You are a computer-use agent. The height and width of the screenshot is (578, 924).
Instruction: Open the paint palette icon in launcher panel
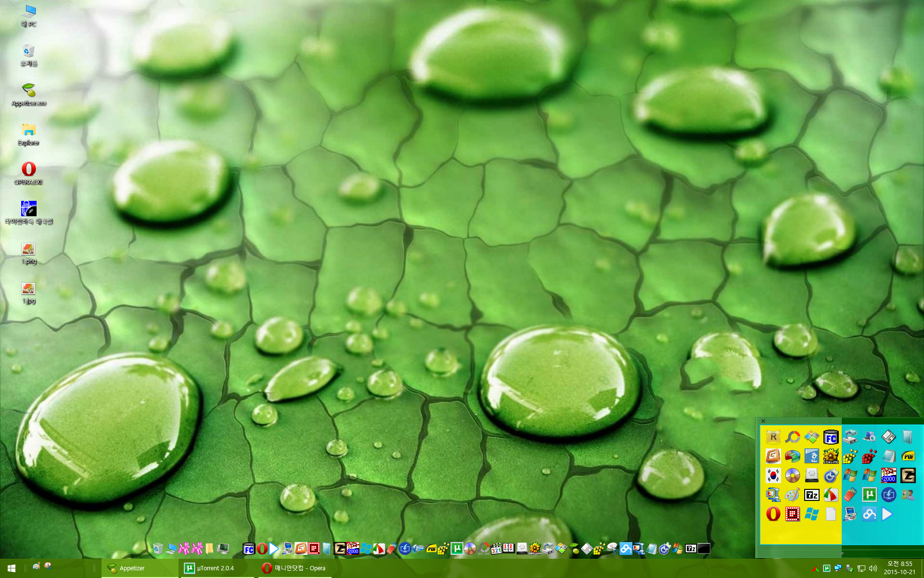point(792,495)
